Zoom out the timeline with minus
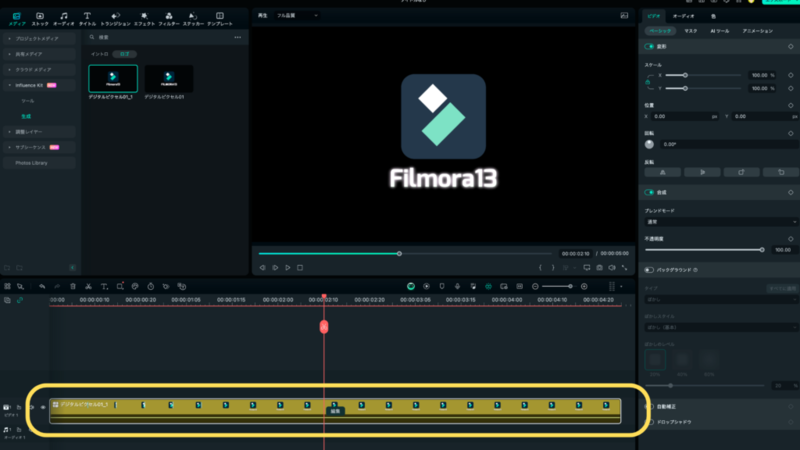 535,287
